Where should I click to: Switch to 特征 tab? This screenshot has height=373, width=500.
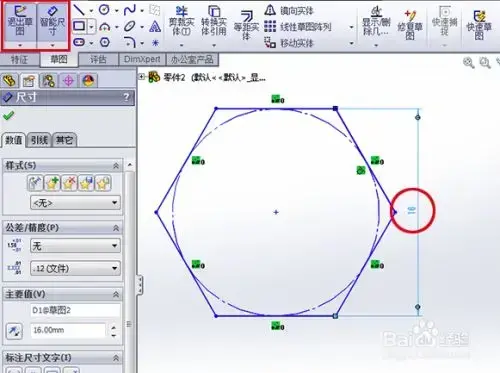[x=19, y=60]
